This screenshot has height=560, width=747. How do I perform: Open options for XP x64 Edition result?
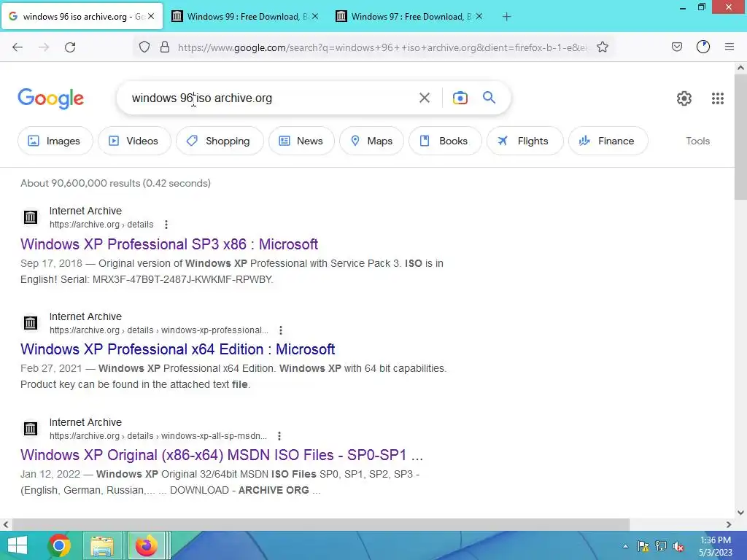tap(281, 330)
